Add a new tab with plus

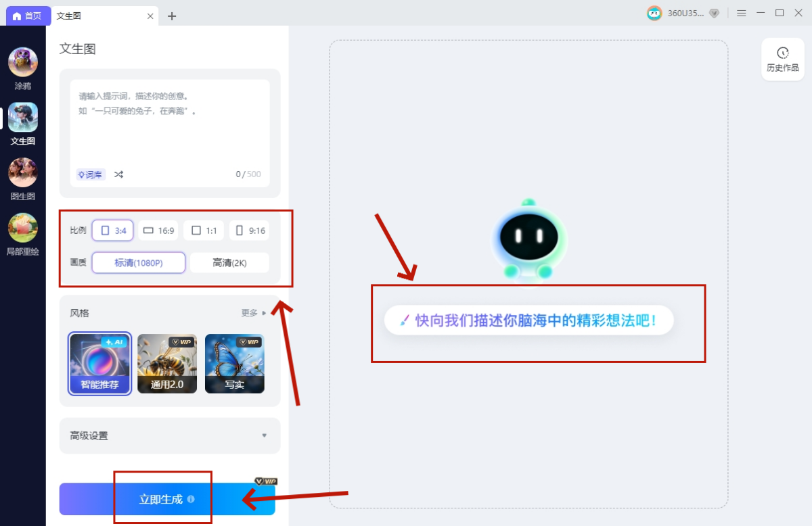pos(172,16)
